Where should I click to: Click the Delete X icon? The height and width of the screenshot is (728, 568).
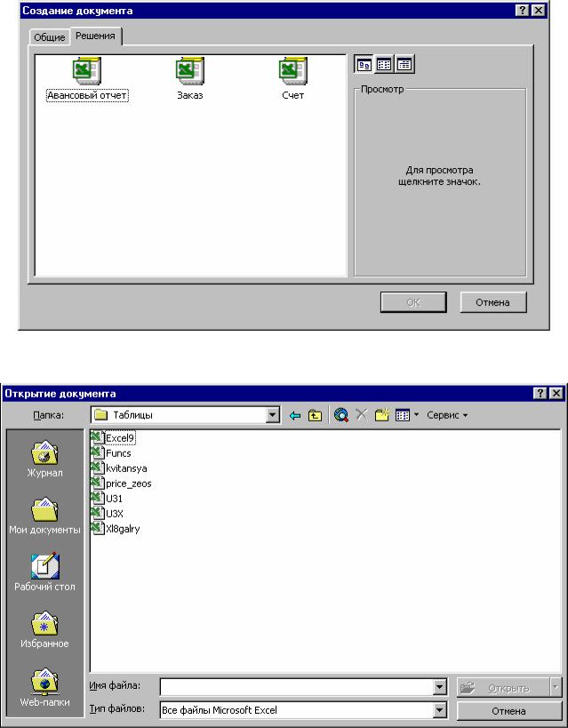click(361, 414)
